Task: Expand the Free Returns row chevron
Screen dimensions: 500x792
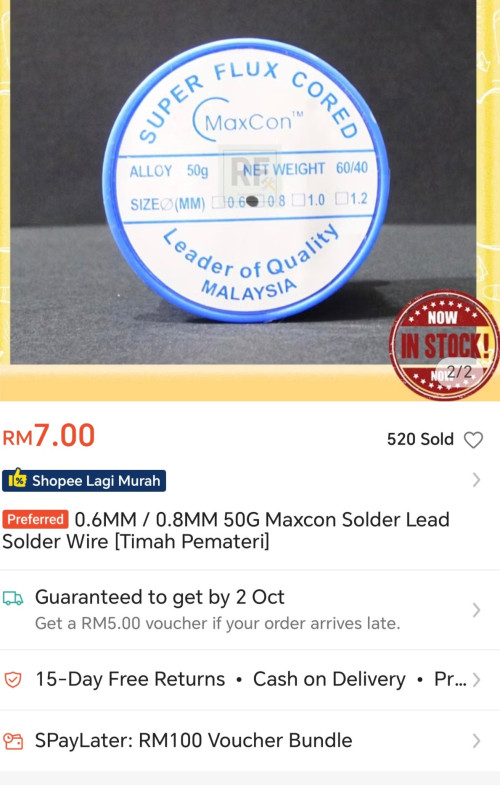Action: (476, 680)
